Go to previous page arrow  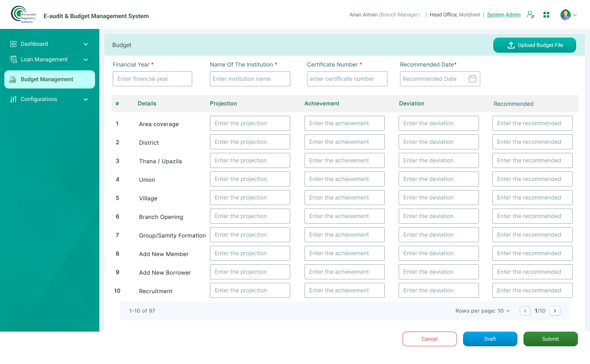(525, 311)
